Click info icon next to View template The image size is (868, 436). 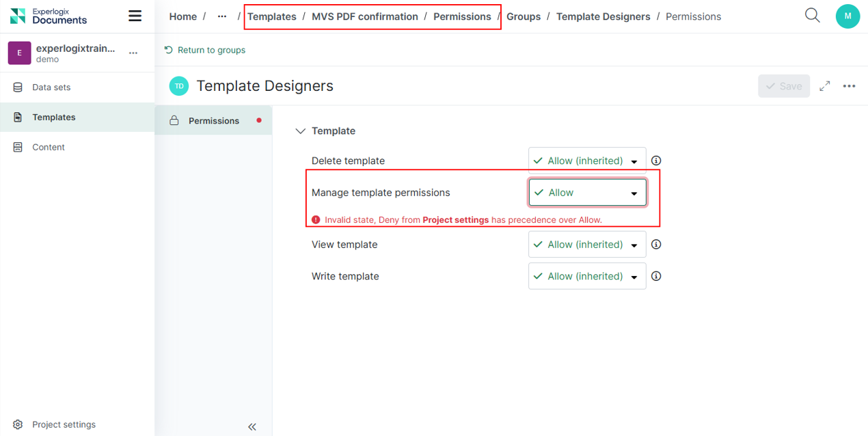point(656,245)
